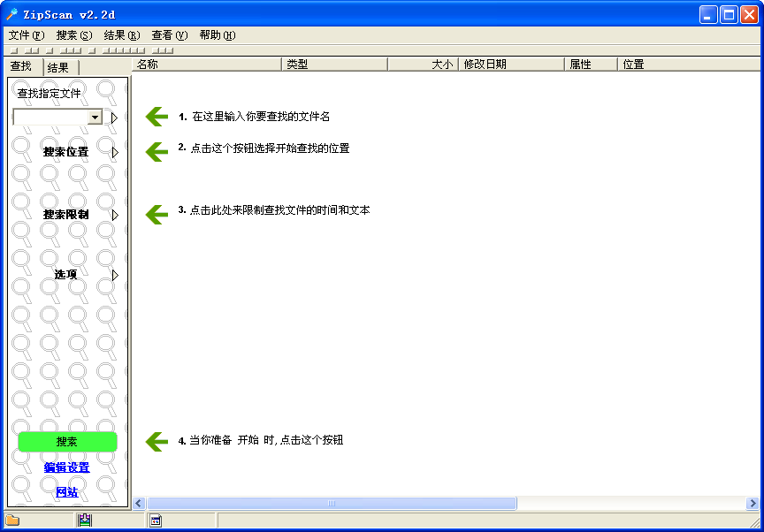764x532 pixels.
Task: Click the green arrow beside step 1
Action: point(157,117)
